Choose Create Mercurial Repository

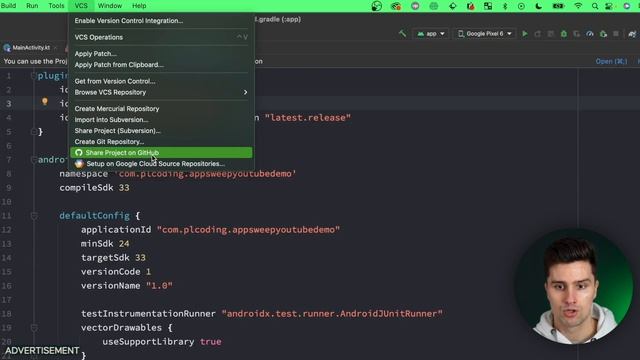[161, 109]
